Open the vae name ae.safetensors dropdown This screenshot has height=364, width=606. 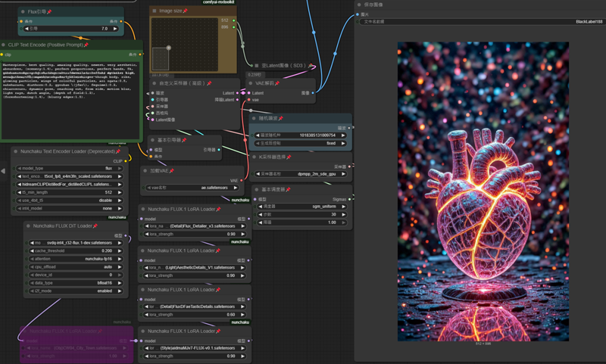point(193,187)
